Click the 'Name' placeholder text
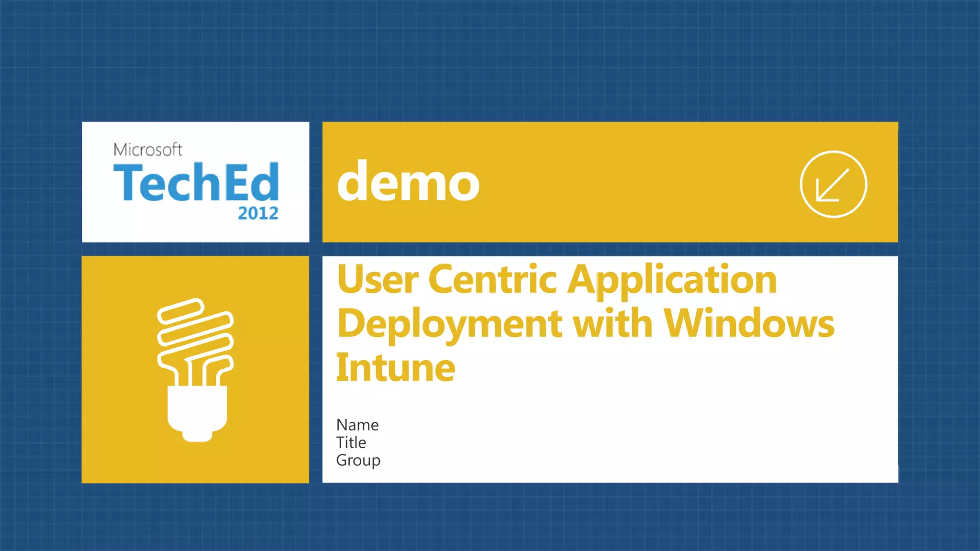Image resolution: width=980 pixels, height=551 pixels. click(357, 425)
